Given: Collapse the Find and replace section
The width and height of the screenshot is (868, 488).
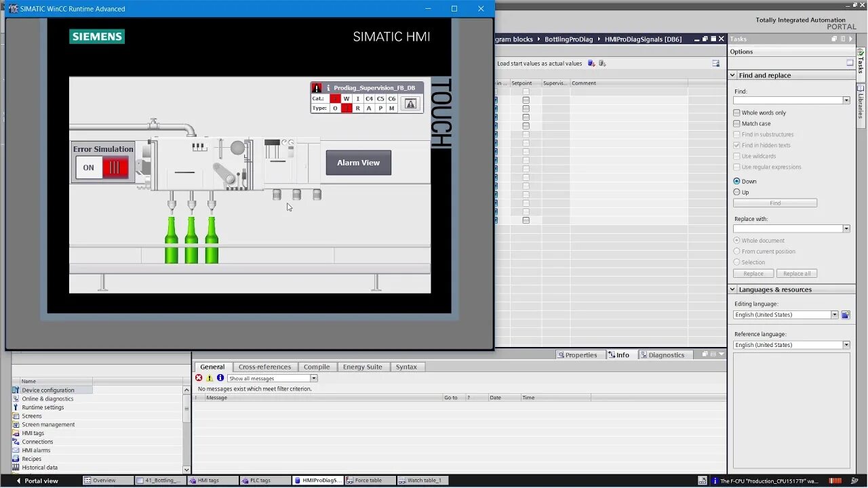Looking at the screenshot, I should coord(732,75).
